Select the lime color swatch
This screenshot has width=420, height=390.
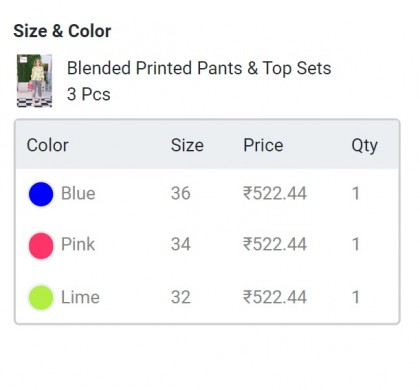(x=41, y=298)
